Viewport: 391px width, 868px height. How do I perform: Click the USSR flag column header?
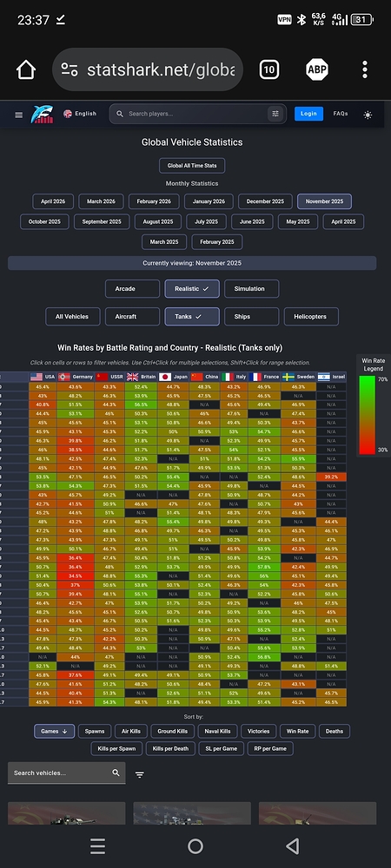point(109,377)
